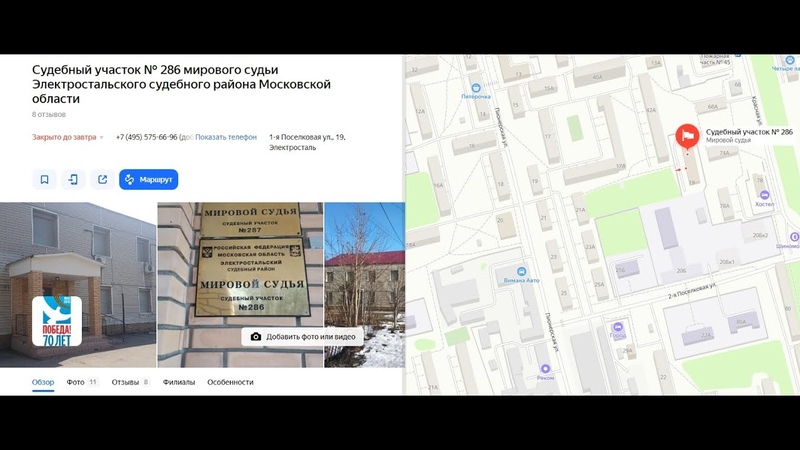Click building 17А on the map

click(620, 166)
